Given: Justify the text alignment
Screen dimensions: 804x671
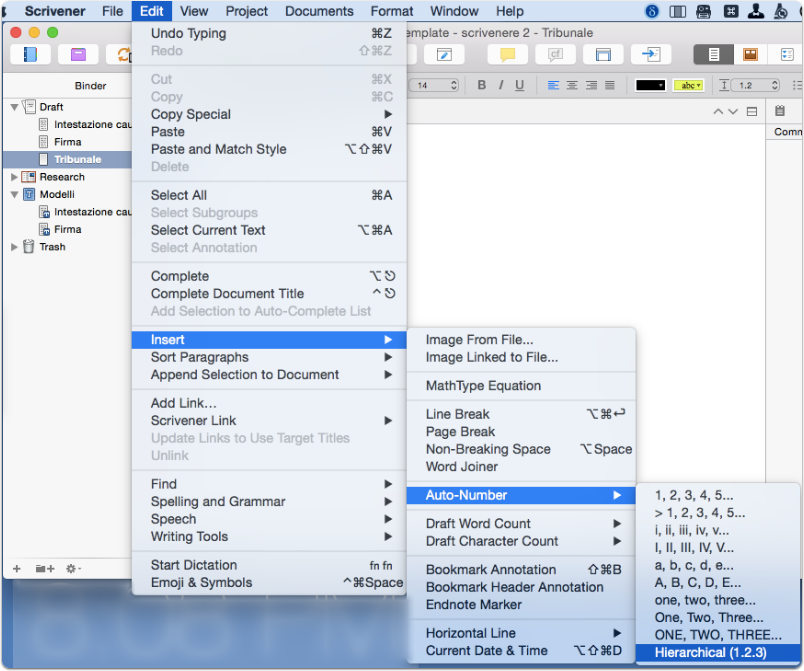Looking at the screenshot, I should pyautogui.click(x=610, y=85).
